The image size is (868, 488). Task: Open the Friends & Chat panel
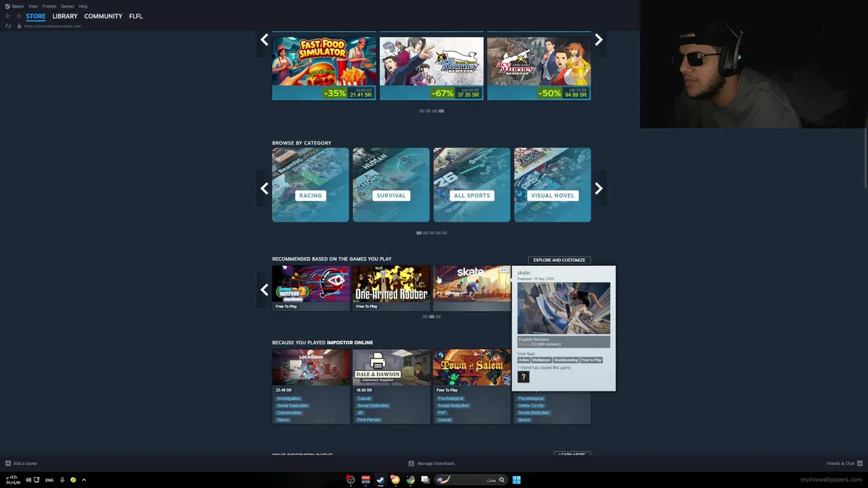(x=840, y=464)
